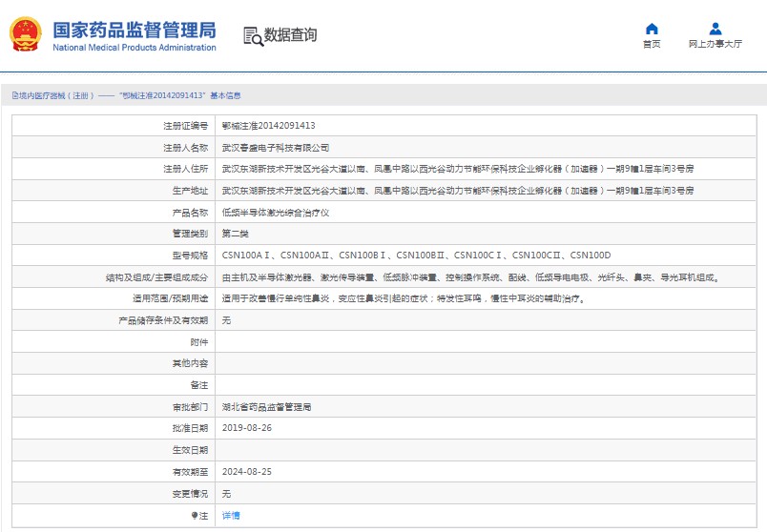Click the 生效日期 row label

click(190, 450)
